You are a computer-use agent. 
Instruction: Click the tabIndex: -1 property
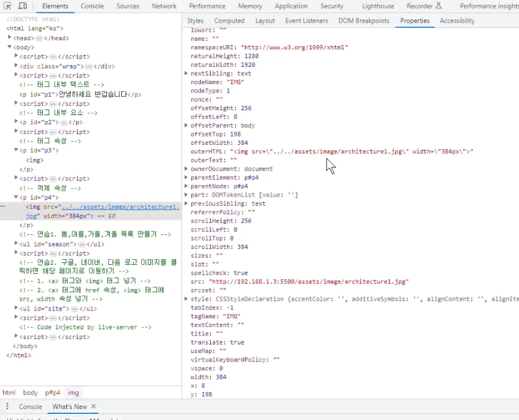tap(212, 307)
